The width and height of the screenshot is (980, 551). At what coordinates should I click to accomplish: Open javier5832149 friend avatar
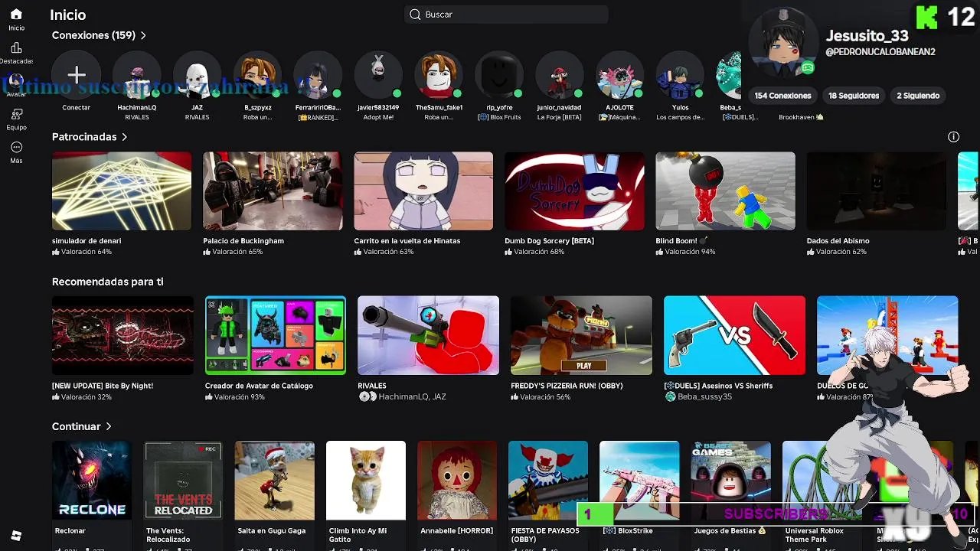[378, 74]
